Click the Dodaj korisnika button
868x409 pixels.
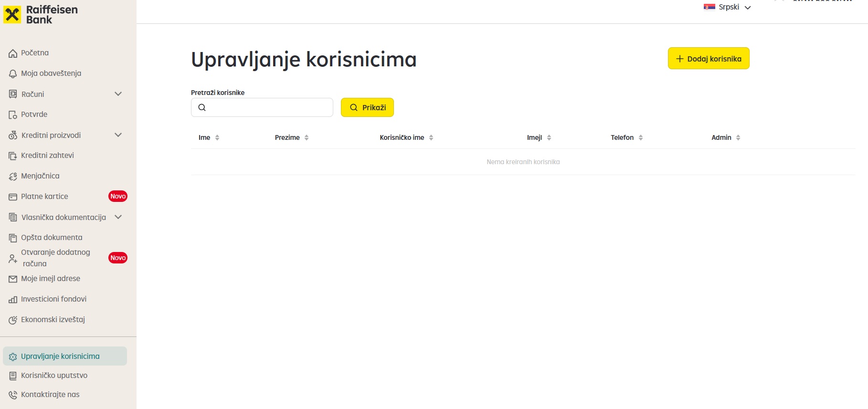point(709,58)
